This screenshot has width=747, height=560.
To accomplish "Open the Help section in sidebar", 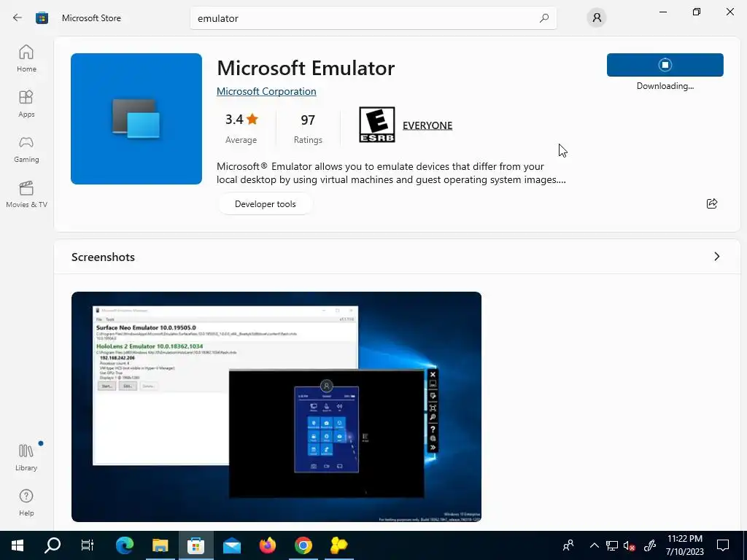I will (26, 502).
